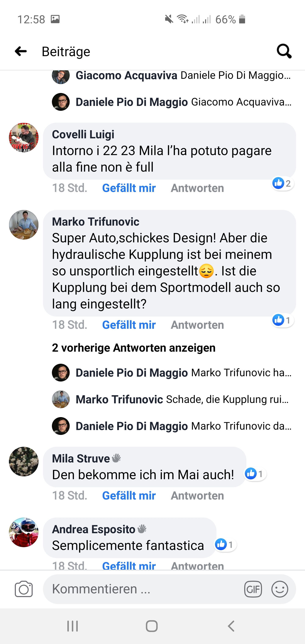View like reaction on Mila Struve's comment
Image resolution: width=305 pixels, height=644 pixels.
click(255, 474)
